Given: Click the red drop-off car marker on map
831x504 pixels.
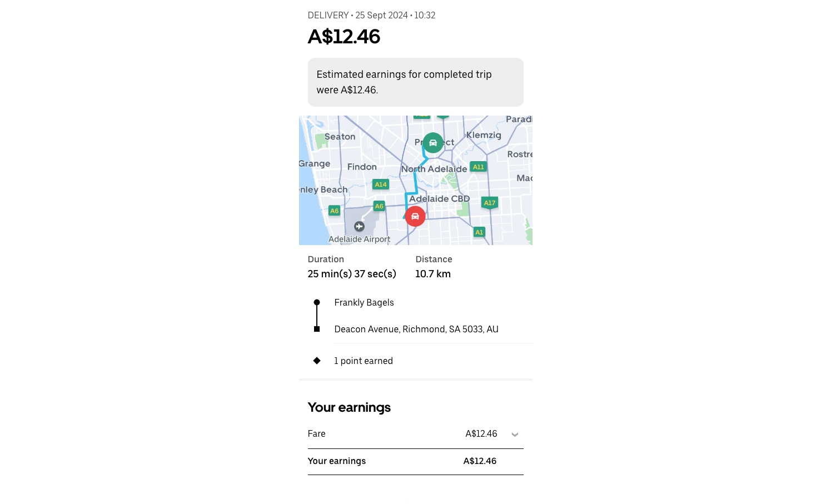Looking at the screenshot, I should pyautogui.click(x=415, y=216).
